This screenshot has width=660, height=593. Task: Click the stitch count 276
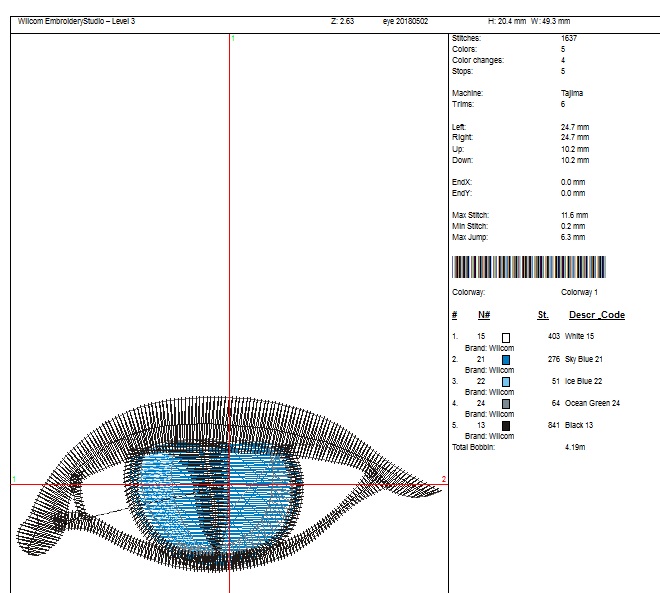(x=554, y=359)
